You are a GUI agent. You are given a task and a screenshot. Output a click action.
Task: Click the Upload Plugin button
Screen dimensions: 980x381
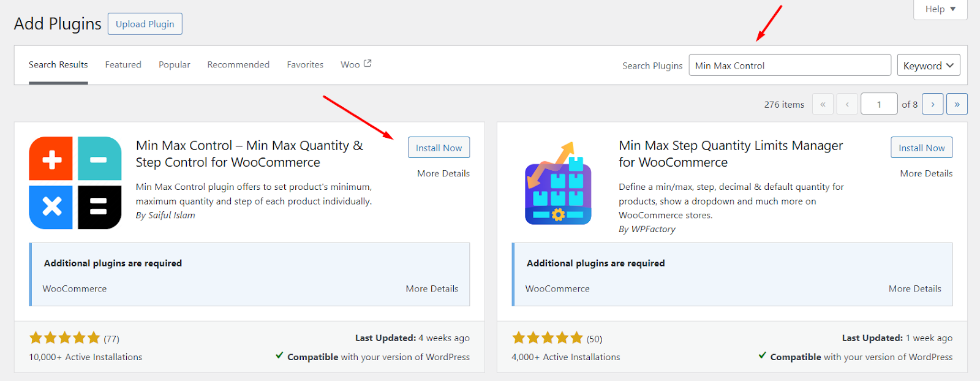coord(145,24)
